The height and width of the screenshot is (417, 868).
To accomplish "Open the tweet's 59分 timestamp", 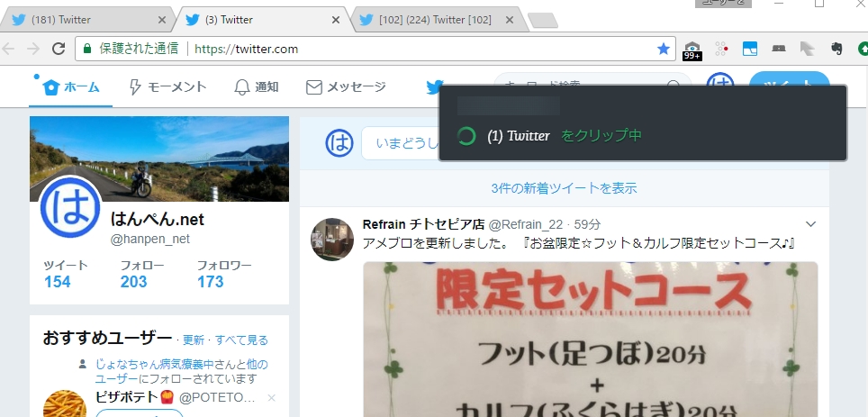I will tap(587, 224).
